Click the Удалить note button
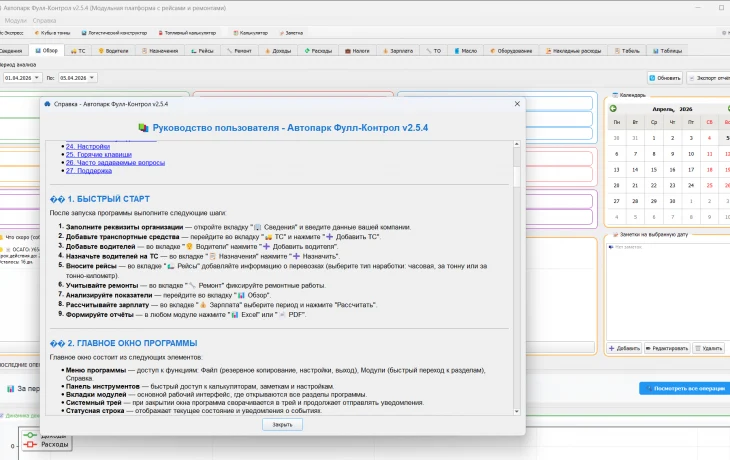 pos(708,348)
